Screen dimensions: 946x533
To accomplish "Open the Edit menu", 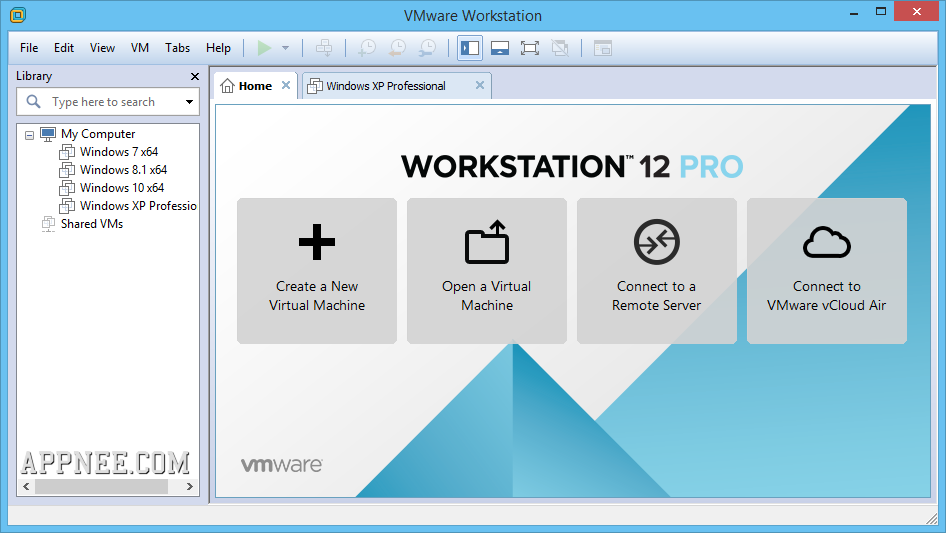I will [63, 48].
